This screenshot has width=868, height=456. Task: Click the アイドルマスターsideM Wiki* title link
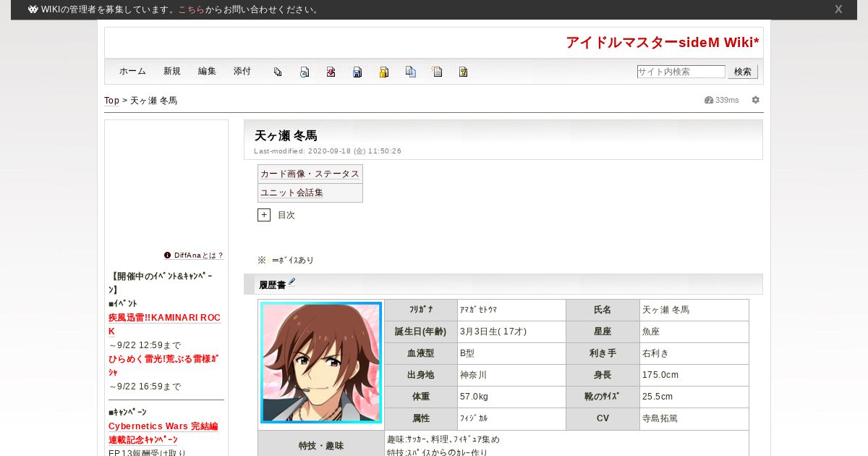663,42
